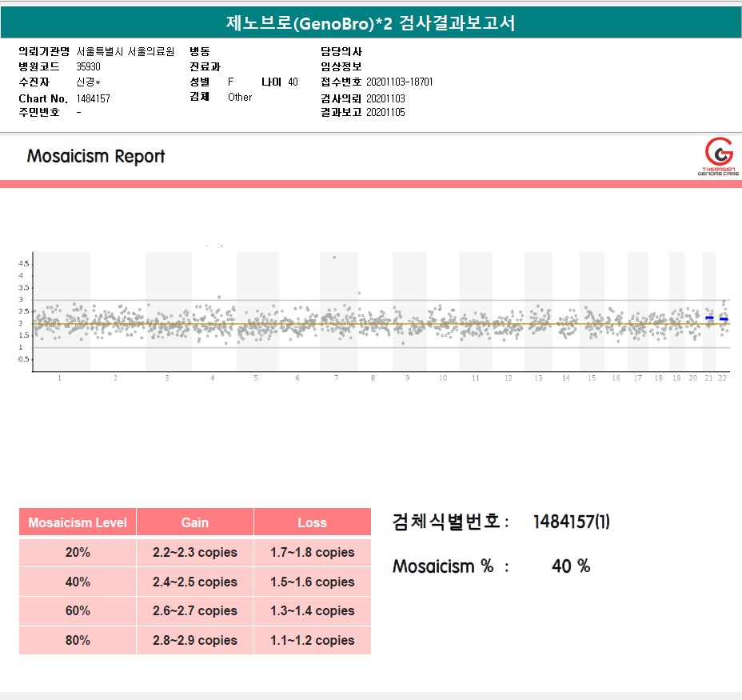Click the receipt number 20201103-18701
The image size is (742, 700).
[x=400, y=82]
